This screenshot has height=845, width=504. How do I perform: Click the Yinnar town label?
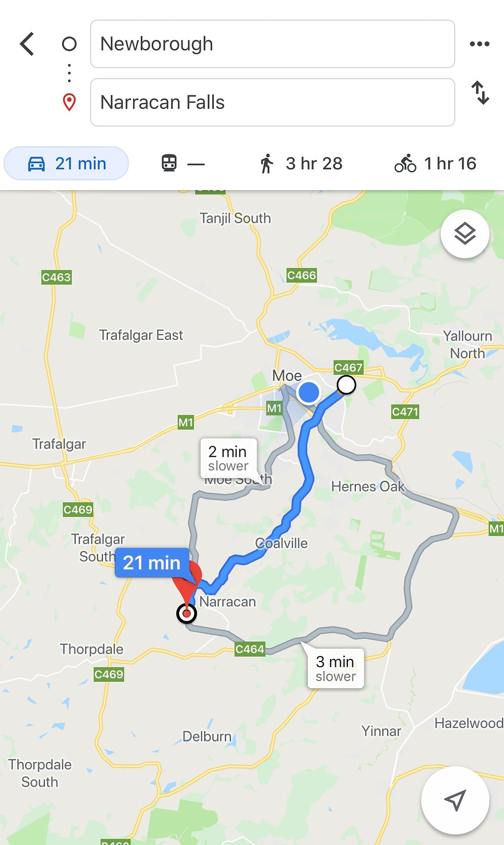point(382,731)
